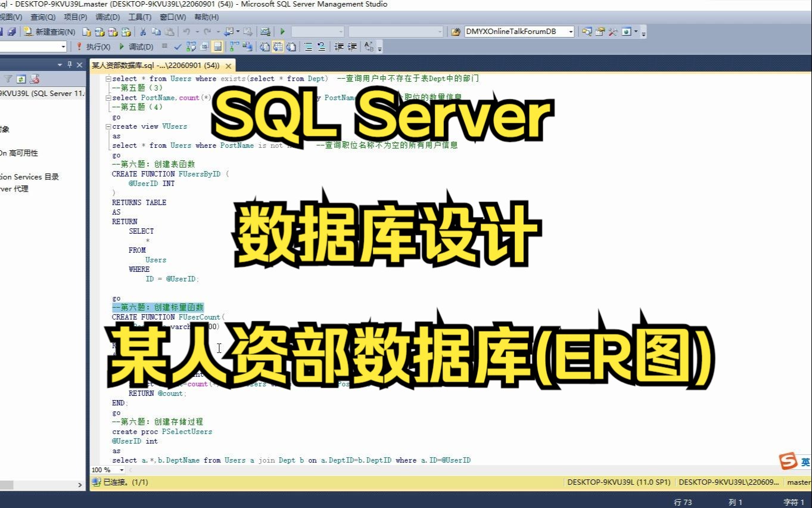Parse the query with blue checkmark icon

tap(178, 47)
